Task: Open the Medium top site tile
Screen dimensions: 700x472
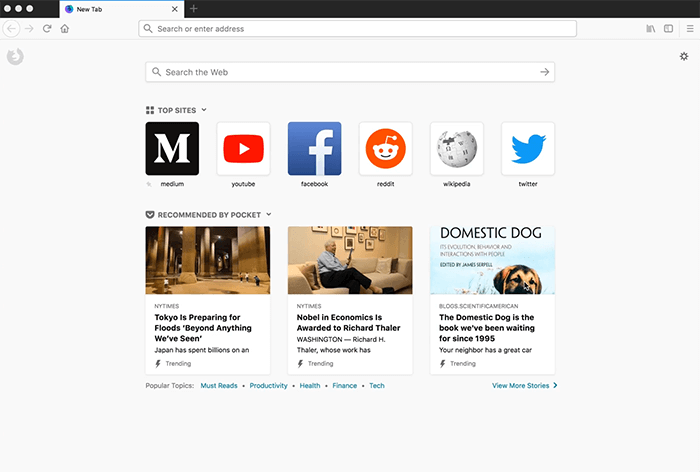Action: tap(172, 149)
